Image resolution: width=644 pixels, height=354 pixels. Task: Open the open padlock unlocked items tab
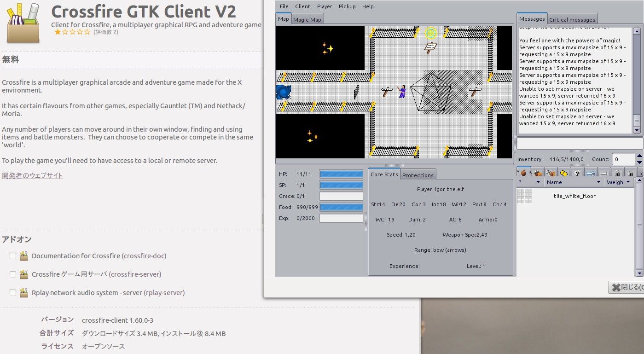point(631,173)
